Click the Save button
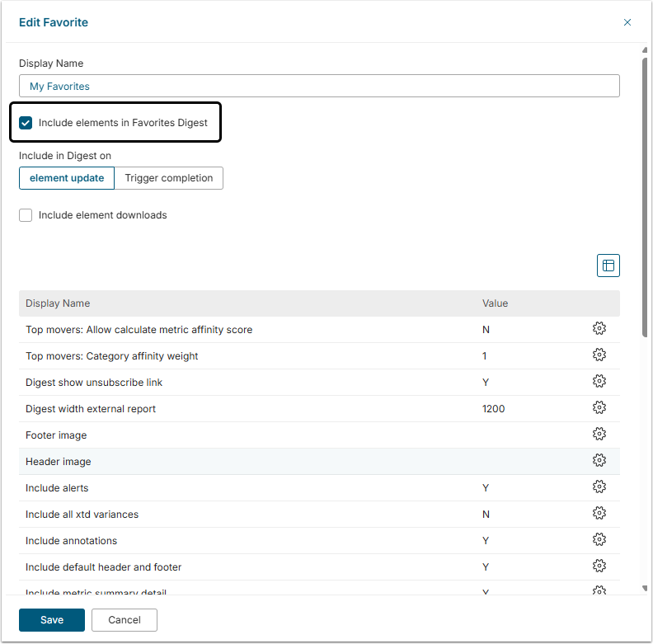The height and width of the screenshot is (644, 653). click(52, 620)
